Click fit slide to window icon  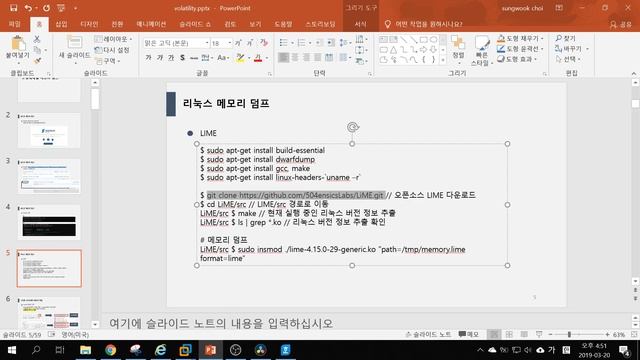[x=634, y=334]
